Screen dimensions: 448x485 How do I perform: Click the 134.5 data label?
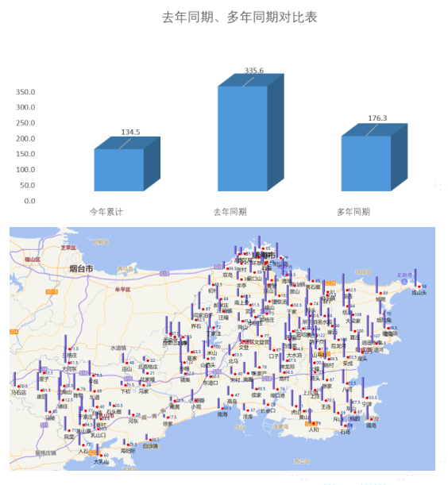[x=130, y=132]
